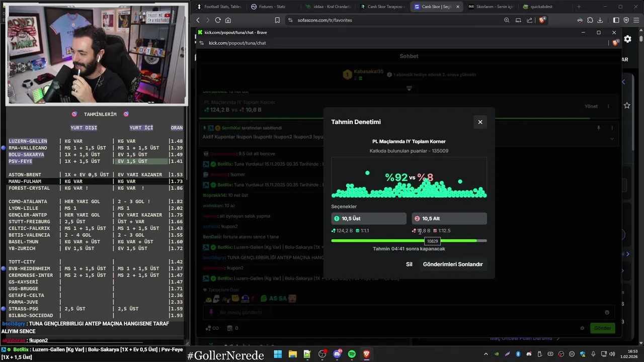Open the Yönet manage button in chat

tap(591, 106)
